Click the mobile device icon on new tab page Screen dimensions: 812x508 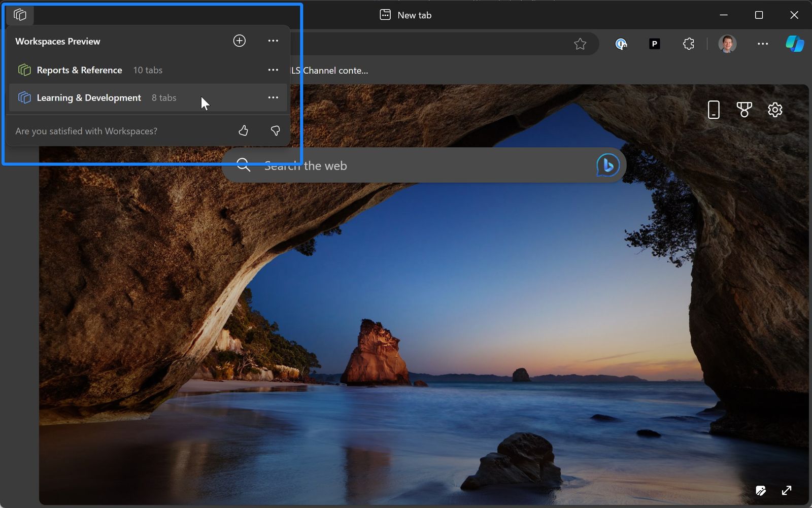point(714,109)
